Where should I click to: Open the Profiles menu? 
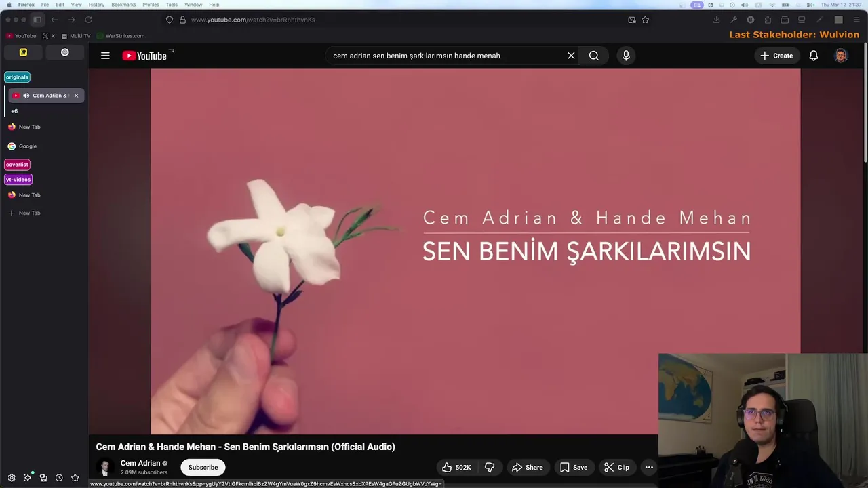click(151, 5)
